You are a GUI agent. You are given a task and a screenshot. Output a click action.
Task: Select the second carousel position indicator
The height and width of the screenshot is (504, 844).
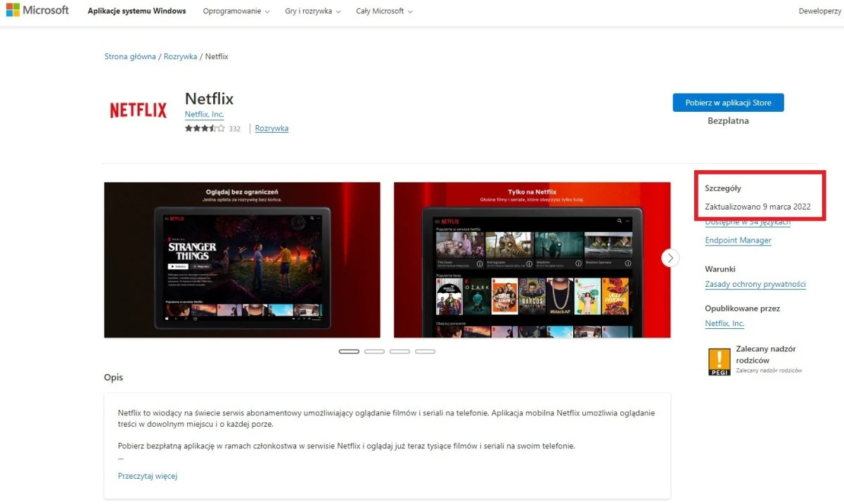point(374,351)
